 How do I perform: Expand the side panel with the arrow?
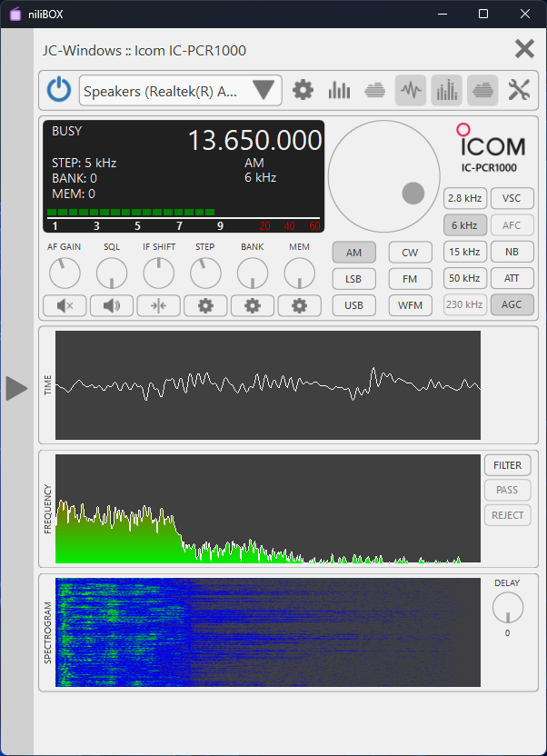pyautogui.click(x=17, y=389)
